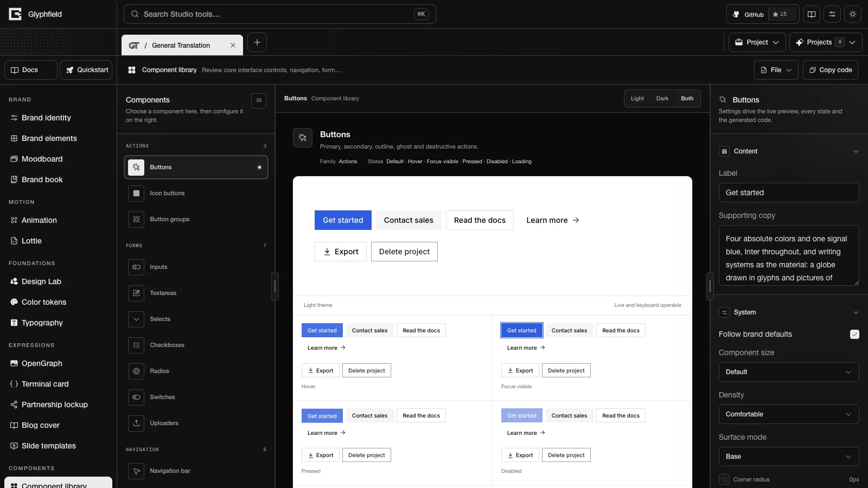Collapse the Content section chevron
Image resolution: width=868 pixels, height=488 pixels.
856,151
